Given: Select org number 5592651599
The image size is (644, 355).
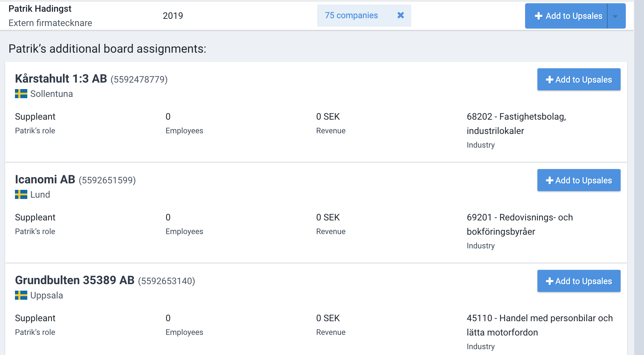Looking at the screenshot, I should [107, 180].
